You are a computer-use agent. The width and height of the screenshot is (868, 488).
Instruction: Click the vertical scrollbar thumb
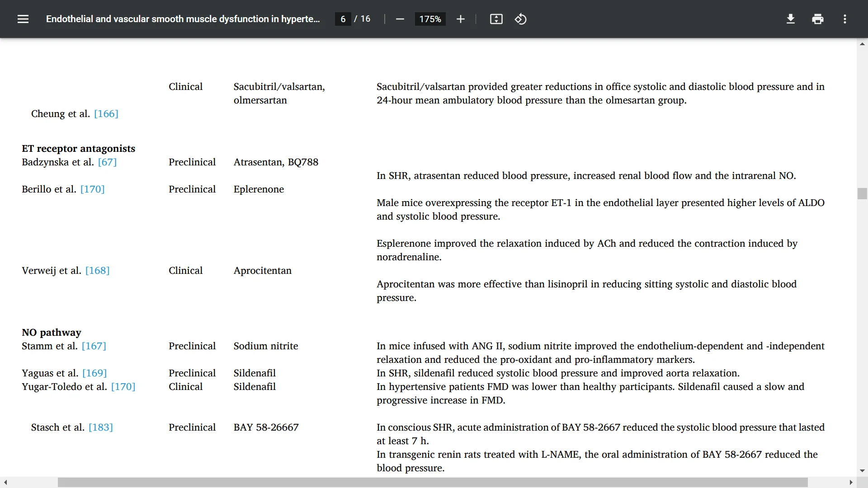(862, 193)
